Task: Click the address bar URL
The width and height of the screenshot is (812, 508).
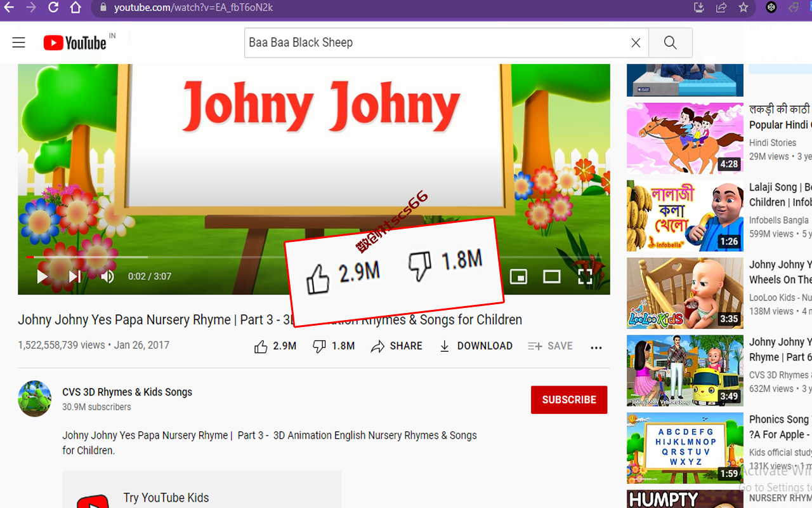Action: click(x=193, y=8)
